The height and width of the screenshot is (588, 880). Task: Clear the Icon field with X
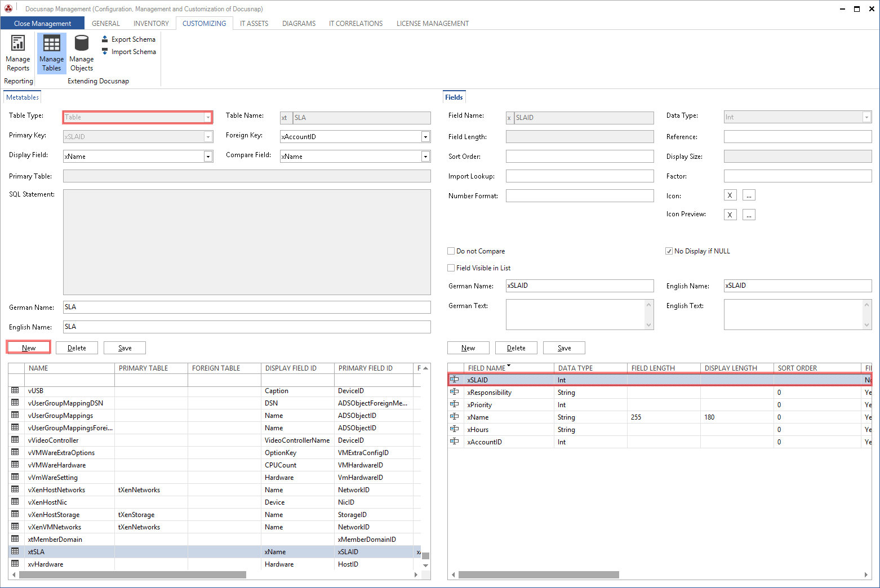(730, 195)
